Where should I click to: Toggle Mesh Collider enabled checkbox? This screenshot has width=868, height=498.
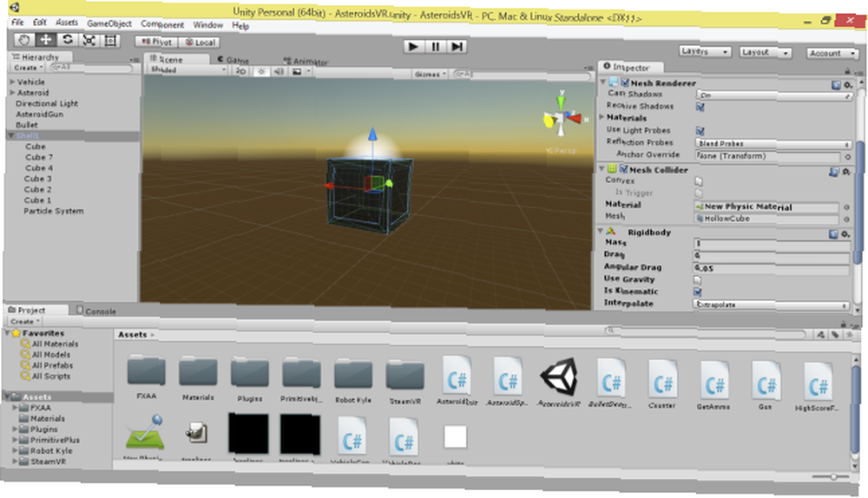(x=623, y=169)
